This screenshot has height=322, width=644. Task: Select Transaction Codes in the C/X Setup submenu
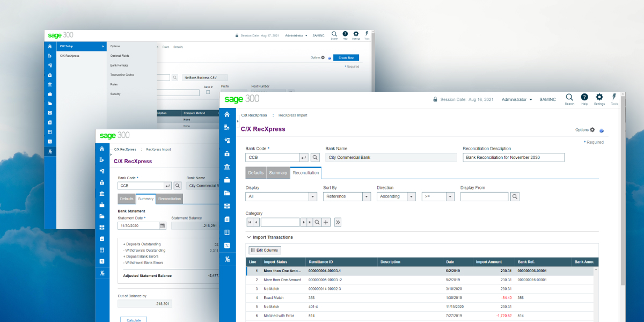pos(122,75)
